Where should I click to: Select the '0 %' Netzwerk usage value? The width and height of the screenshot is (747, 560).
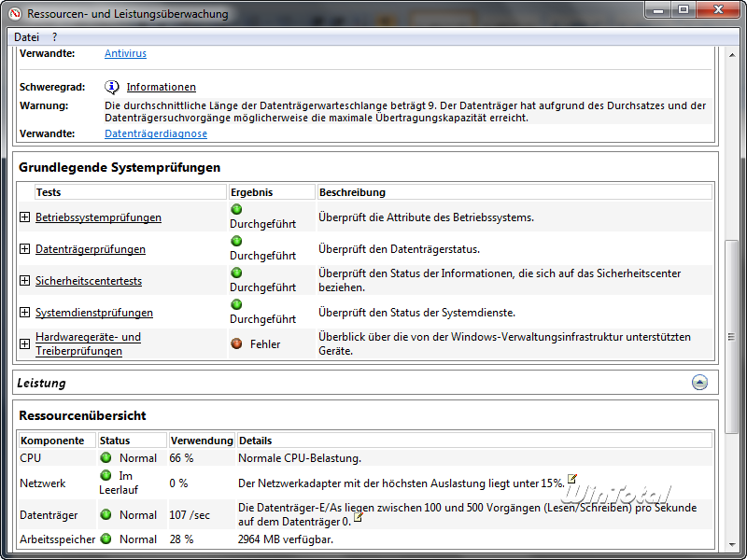point(178,483)
